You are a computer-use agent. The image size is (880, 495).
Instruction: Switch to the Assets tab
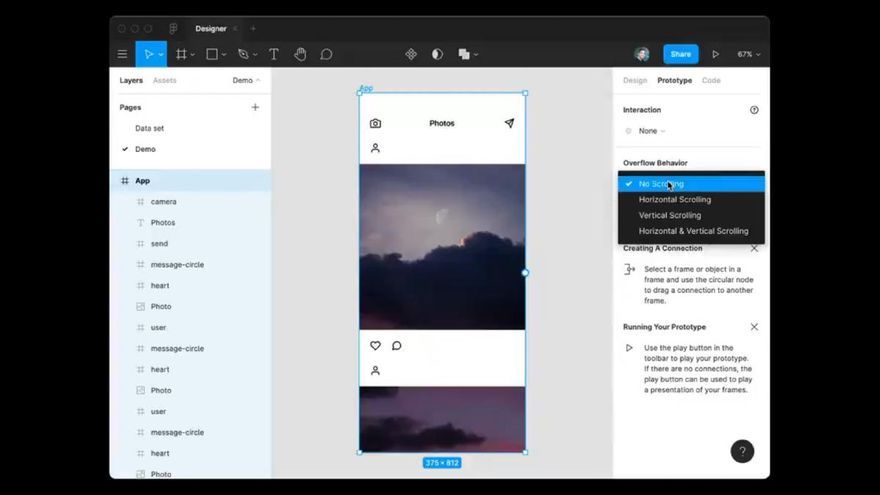(164, 80)
